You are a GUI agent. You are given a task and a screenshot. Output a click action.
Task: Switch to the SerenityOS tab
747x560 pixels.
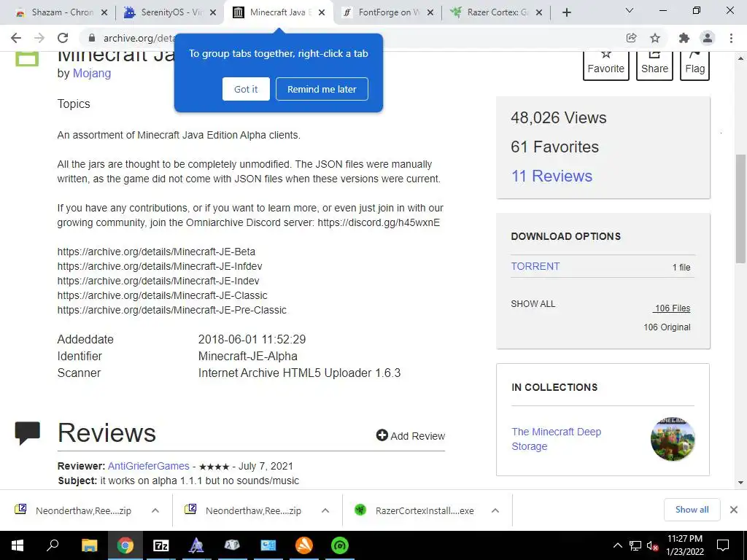coord(169,12)
